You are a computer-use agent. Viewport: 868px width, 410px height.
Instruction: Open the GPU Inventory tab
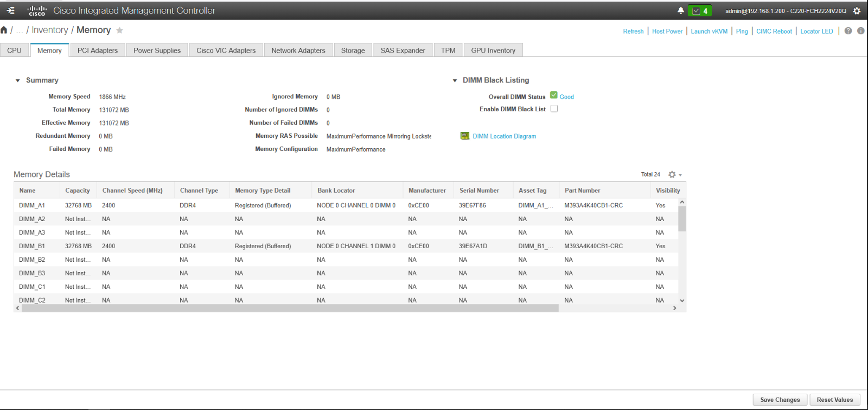click(493, 50)
